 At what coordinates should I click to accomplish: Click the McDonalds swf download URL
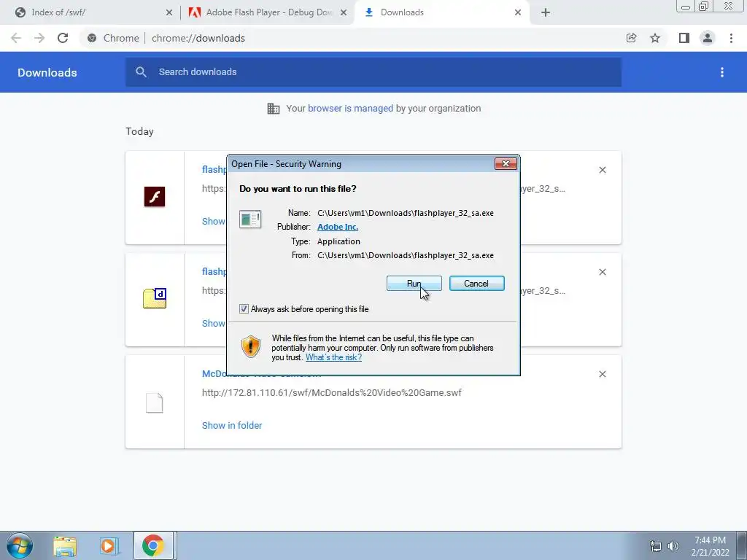click(x=332, y=393)
